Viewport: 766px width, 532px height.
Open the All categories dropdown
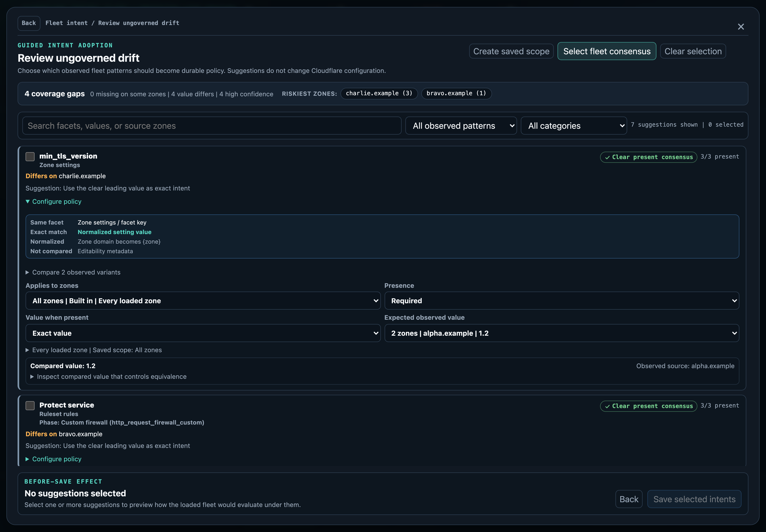[574, 126]
